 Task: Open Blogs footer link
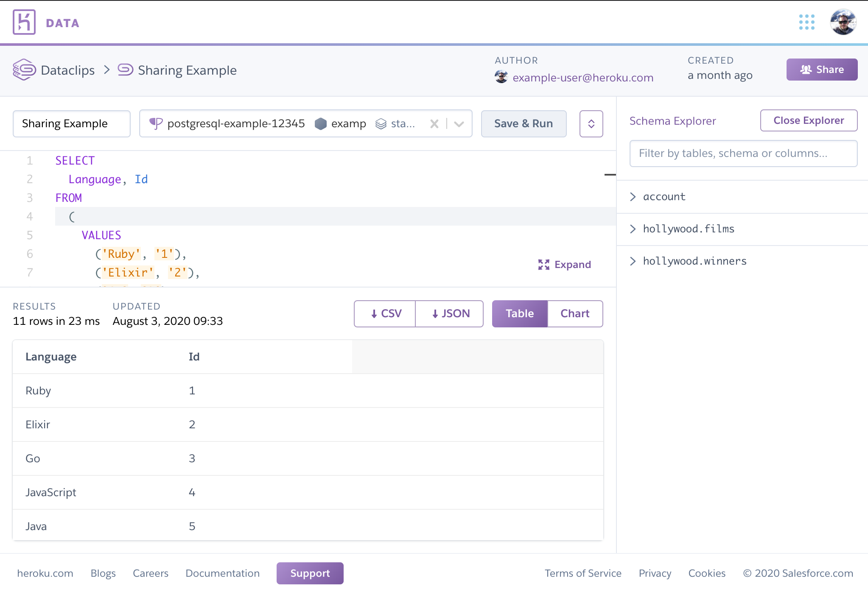pyautogui.click(x=103, y=573)
